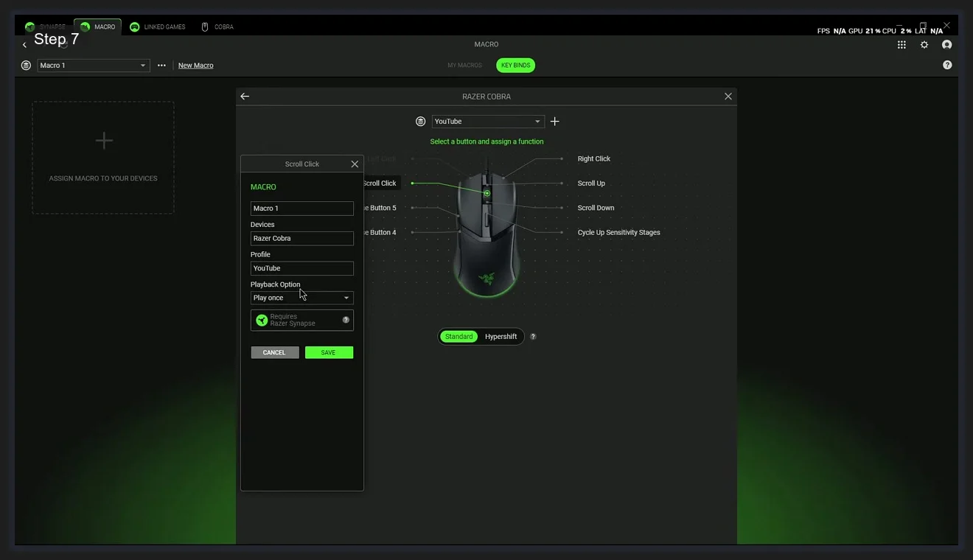Open the settings gear icon
The width and height of the screenshot is (973, 560).
coord(924,44)
